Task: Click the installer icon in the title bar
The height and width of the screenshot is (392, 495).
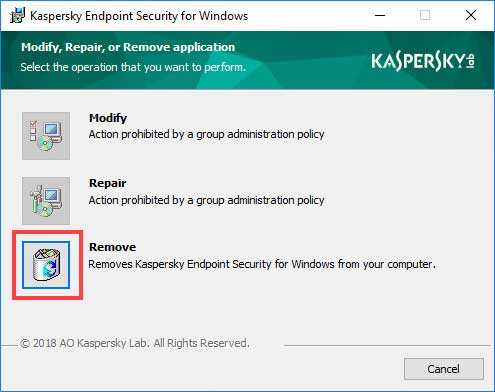Action: coord(17,15)
